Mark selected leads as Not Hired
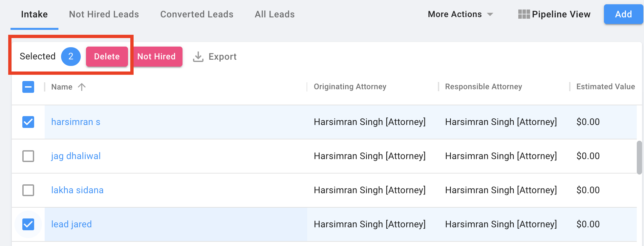The image size is (644, 246). [157, 57]
